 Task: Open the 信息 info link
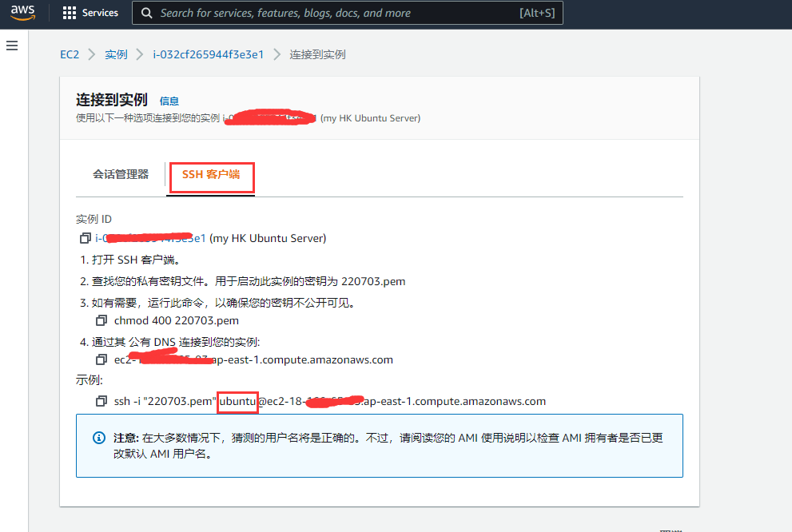click(169, 101)
